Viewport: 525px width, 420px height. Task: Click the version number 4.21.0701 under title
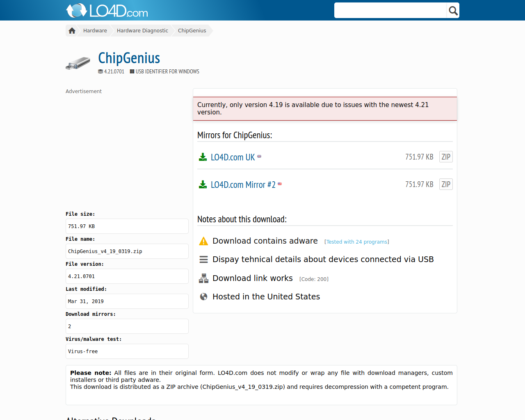coord(114,71)
